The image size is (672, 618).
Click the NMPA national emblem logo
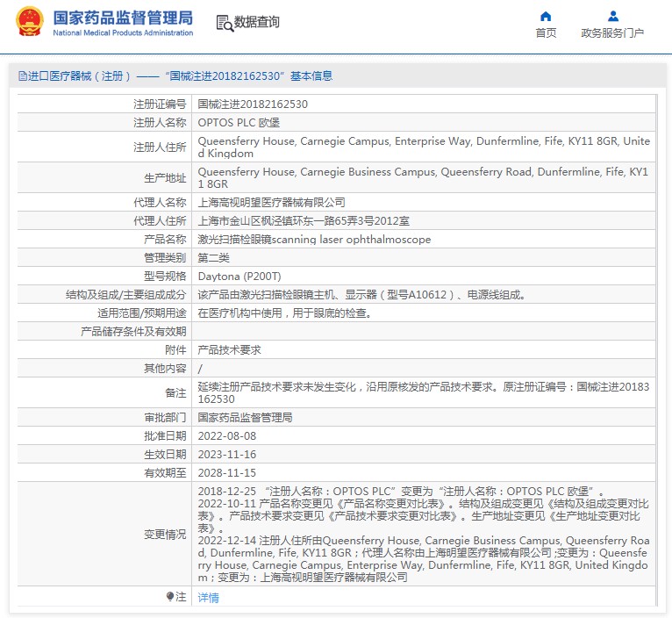30,21
